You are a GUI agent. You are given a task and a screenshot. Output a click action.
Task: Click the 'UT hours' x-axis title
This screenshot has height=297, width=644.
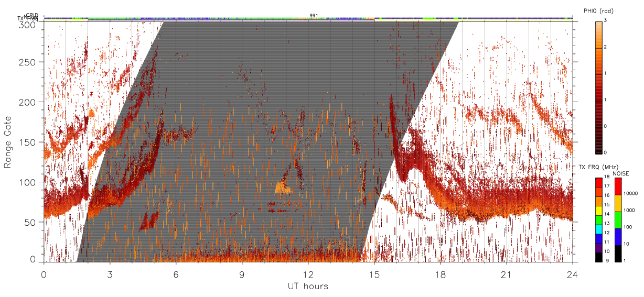click(x=308, y=286)
